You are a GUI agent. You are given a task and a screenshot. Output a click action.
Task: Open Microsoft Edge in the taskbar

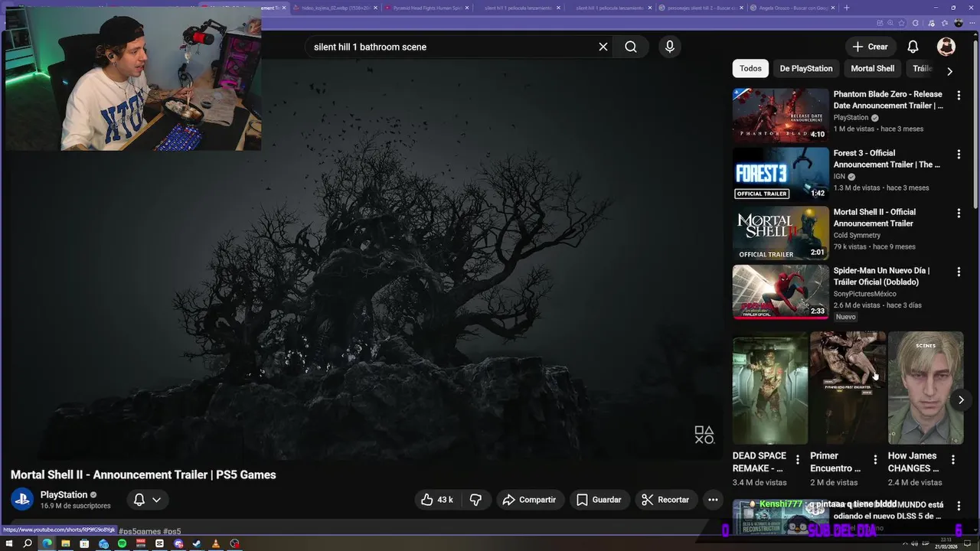[47, 543]
